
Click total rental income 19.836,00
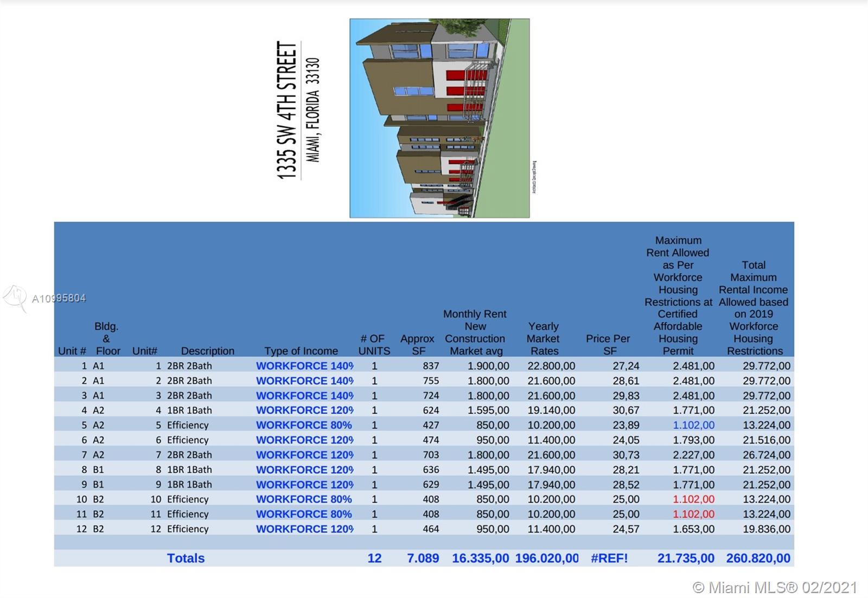tap(767, 529)
